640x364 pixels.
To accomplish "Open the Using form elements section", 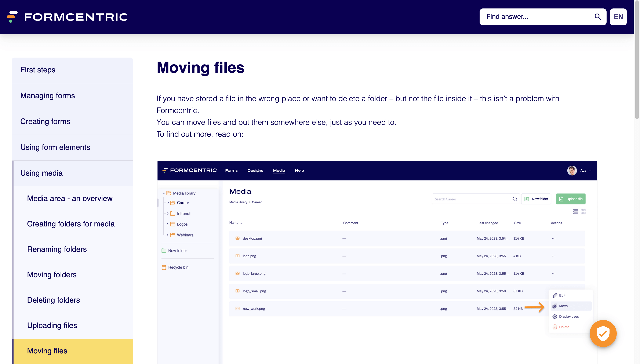I will (72, 148).
